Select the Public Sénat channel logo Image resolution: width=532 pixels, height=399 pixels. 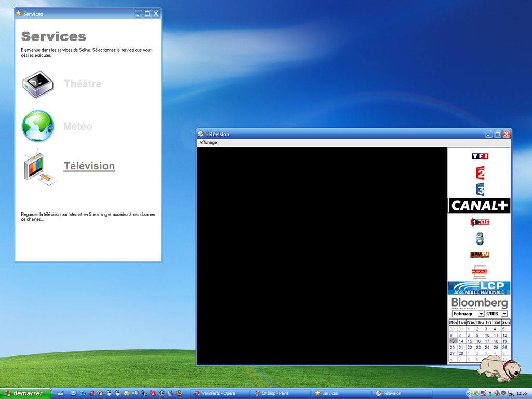[x=480, y=272]
